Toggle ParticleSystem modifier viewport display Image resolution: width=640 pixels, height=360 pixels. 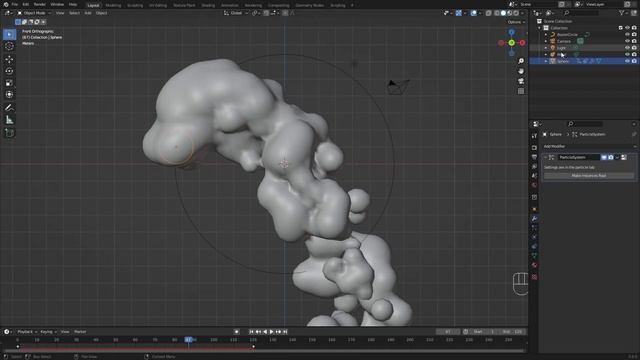click(x=604, y=157)
